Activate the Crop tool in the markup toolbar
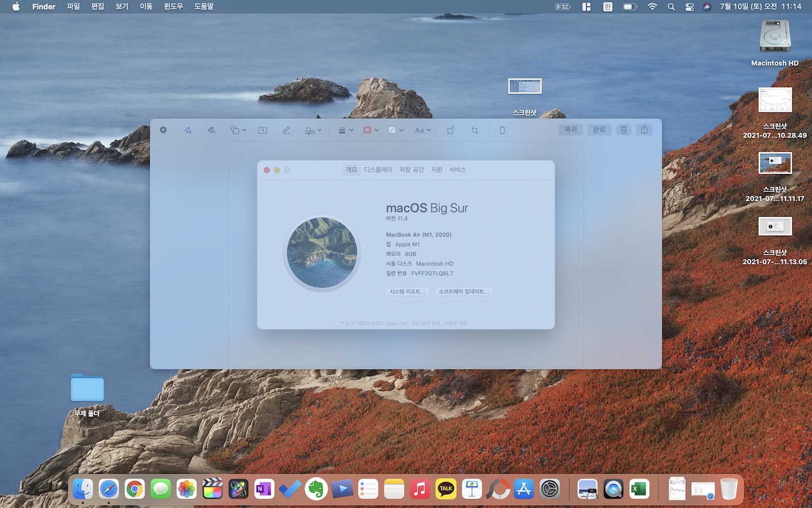Image resolution: width=812 pixels, height=508 pixels. coord(475,130)
